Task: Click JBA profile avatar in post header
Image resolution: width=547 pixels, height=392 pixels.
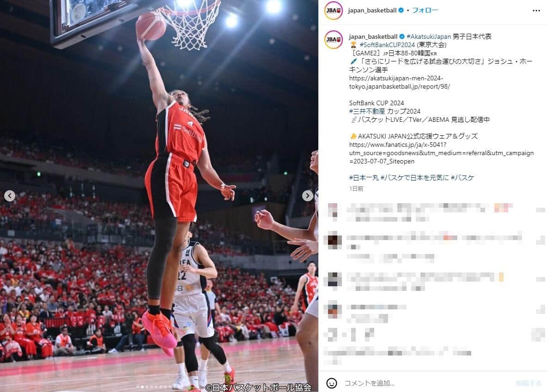Action: tap(334, 11)
